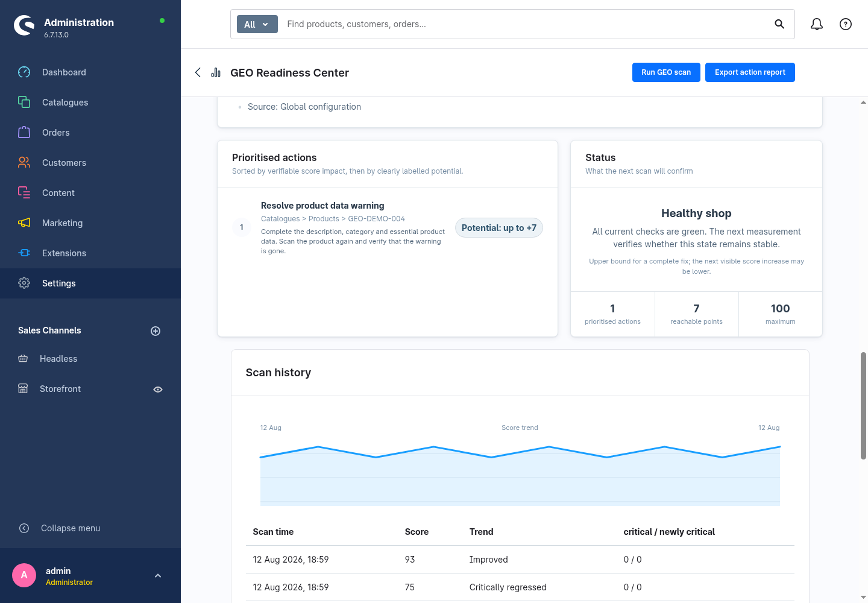The image size is (868, 603).
Task: Click the Storefront shop icon
Action: [23, 389]
